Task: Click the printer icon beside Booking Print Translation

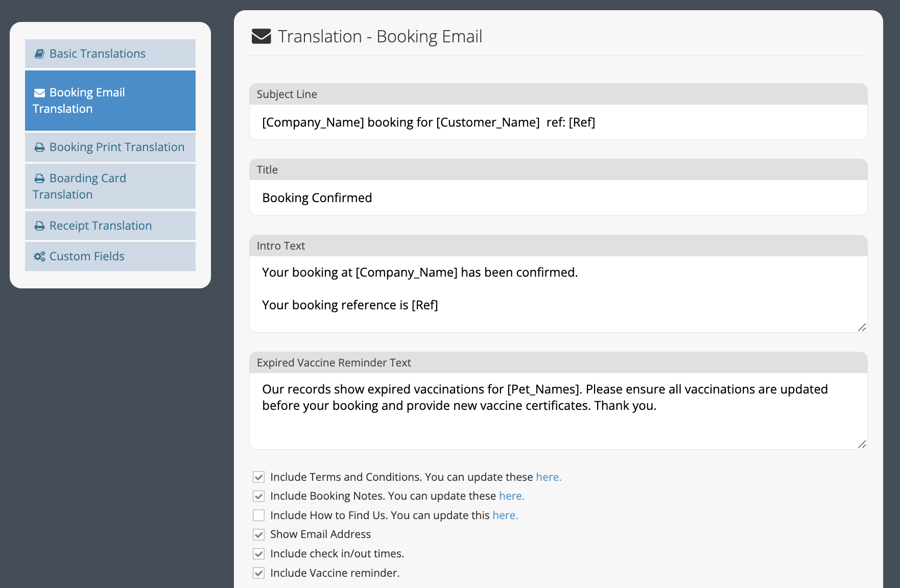Action: pyautogui.click(x=39, y=148)
